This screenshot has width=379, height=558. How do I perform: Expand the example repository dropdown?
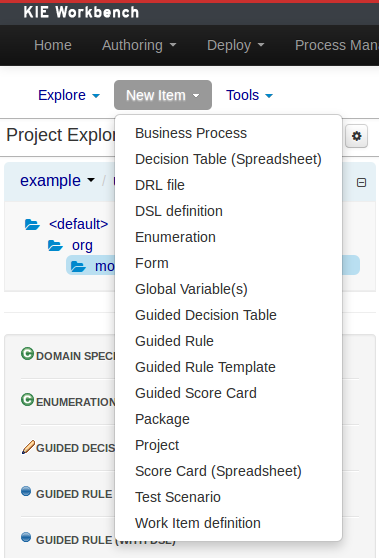tap(57, 180)
